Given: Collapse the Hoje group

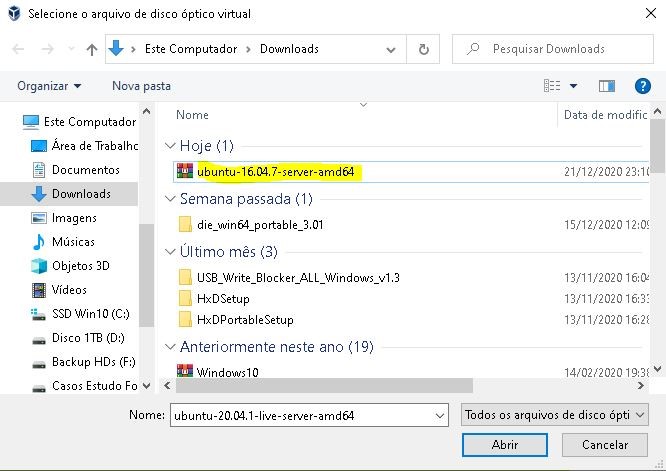Looking at the screenshot, I should tap(170, 146).
